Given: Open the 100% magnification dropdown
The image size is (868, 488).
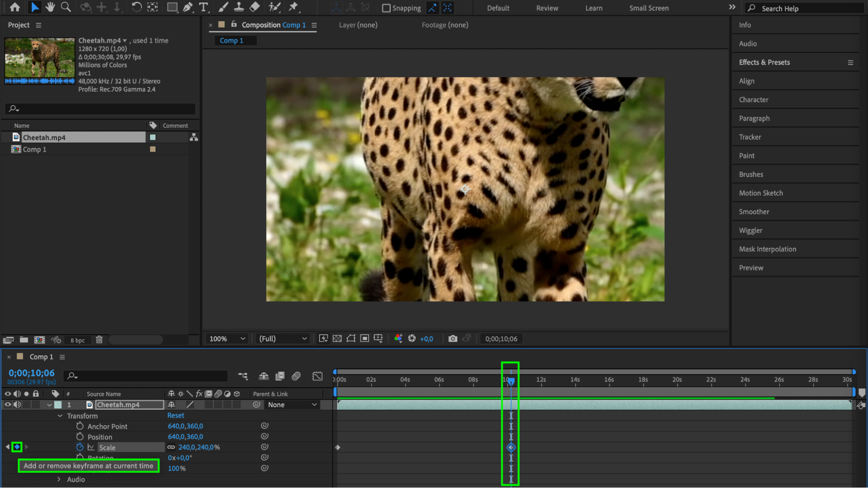Looking at the screenshot, I should click(x=227, y=339).
